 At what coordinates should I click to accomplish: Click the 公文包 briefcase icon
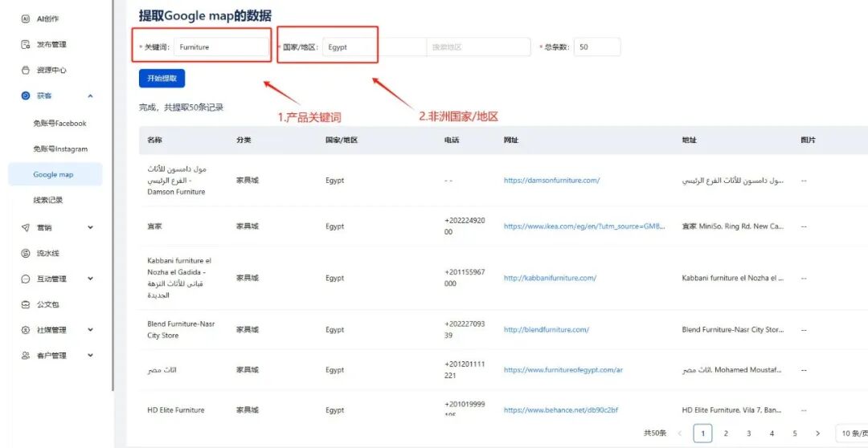[x=26, y=304]
